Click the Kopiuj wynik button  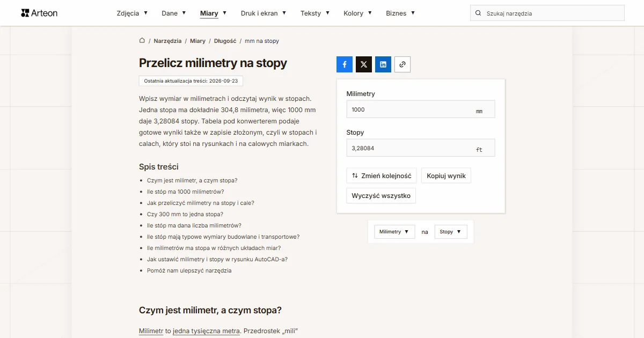pyautogui.click(x=446, y=176)
